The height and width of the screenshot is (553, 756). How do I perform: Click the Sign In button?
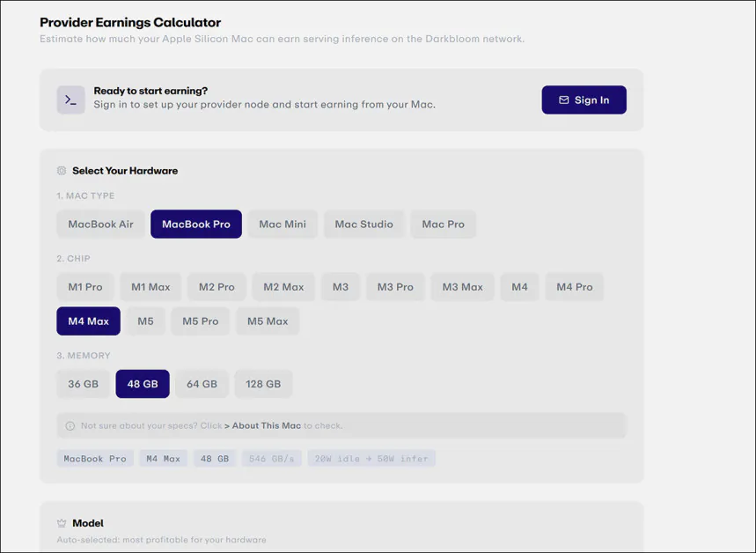584,100
